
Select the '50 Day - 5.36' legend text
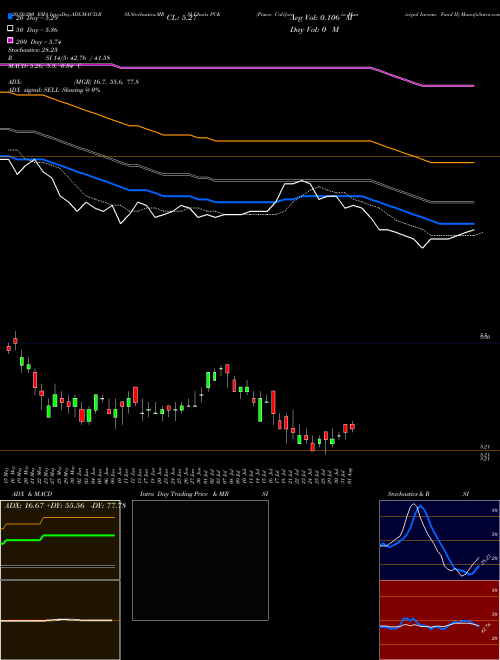[x=37, y=30]
